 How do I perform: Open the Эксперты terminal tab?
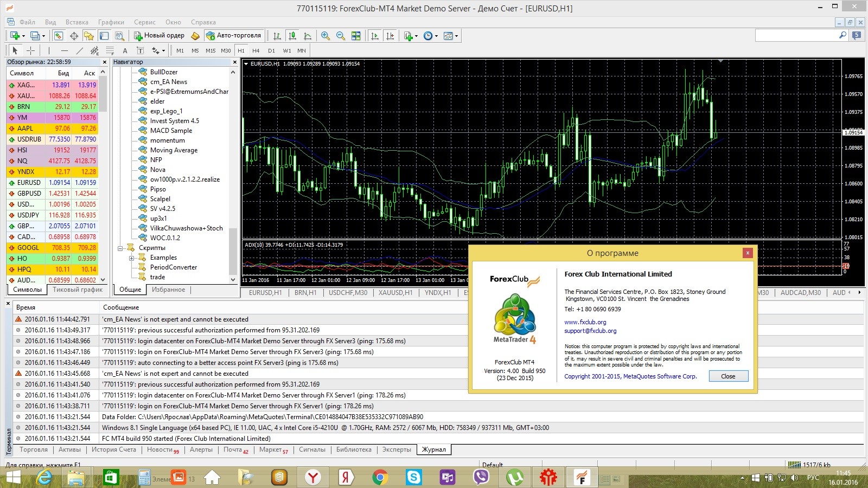pyautogui.click(x=397, y=450)
